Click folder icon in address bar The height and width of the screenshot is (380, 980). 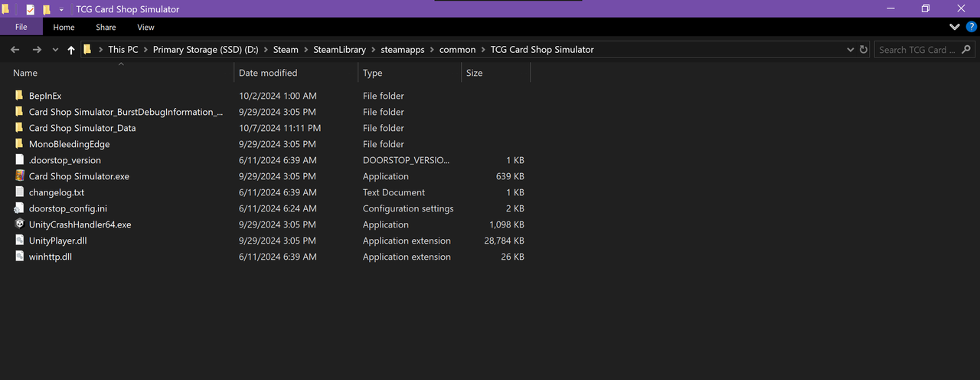[x=87, y=50]
